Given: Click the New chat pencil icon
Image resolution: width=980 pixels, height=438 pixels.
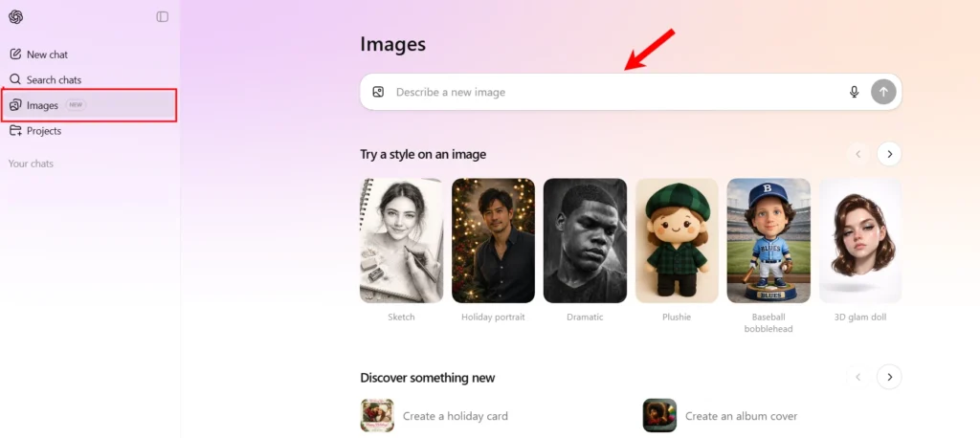Looking at the screenshot, I should (15, 55).
